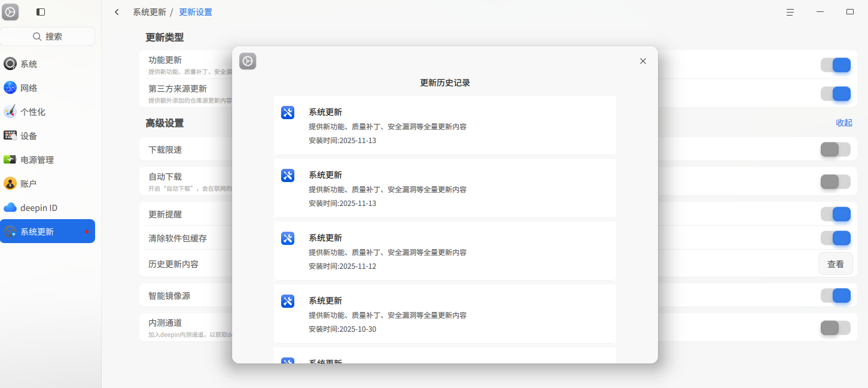Click the 更新提醒 label
The width and height of the screenshot is (868, 388).
coord(165,214)
